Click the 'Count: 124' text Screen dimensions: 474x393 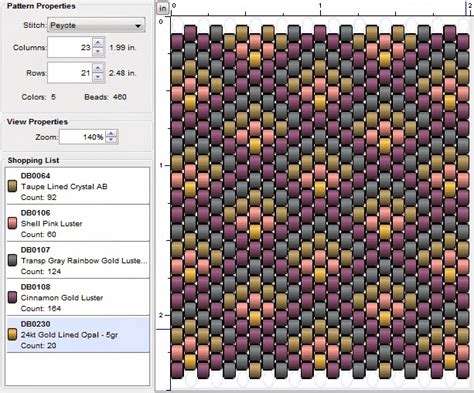(x=41, y=271)
